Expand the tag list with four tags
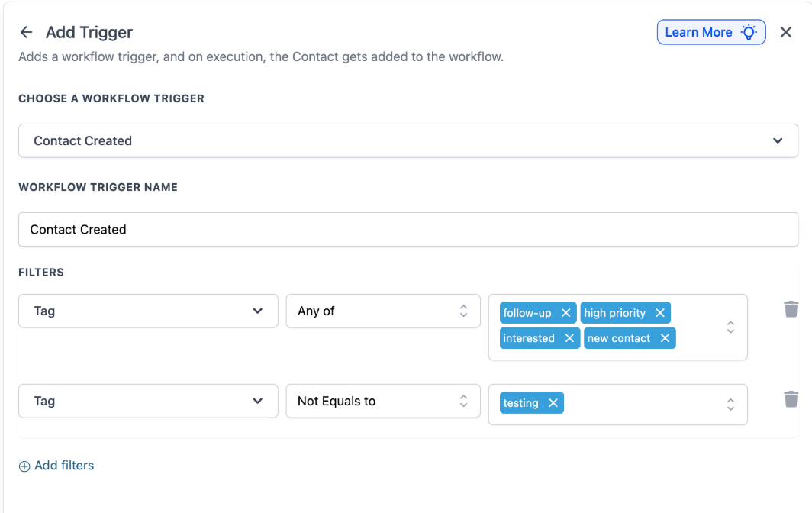Screen dimensions: 812x513 tap(730, 327)
